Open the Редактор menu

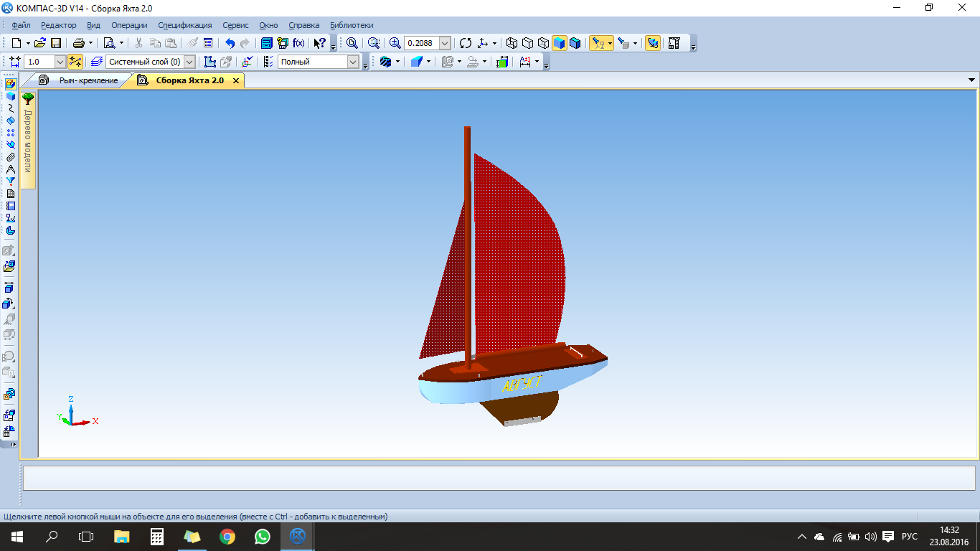tap(58, 25)
